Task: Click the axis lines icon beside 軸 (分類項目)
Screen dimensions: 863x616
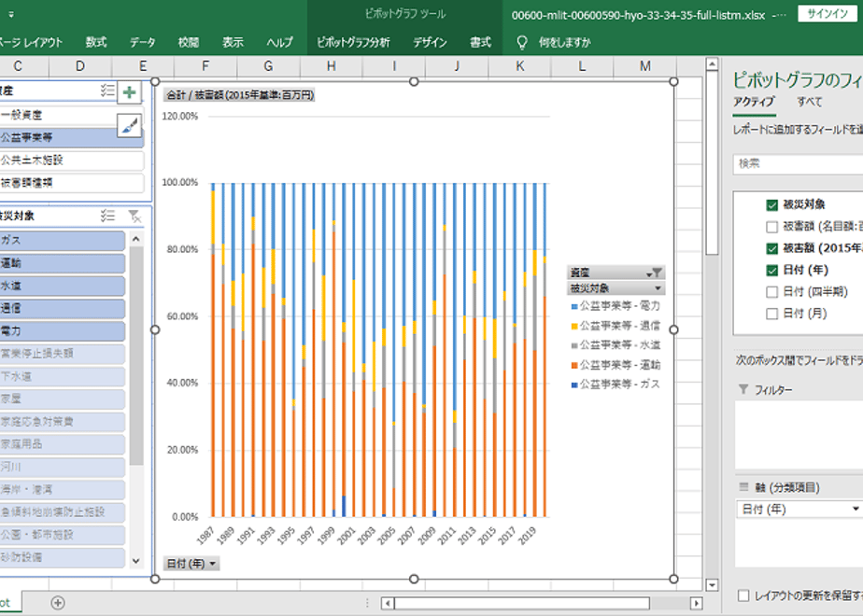Action: (743, 487)
